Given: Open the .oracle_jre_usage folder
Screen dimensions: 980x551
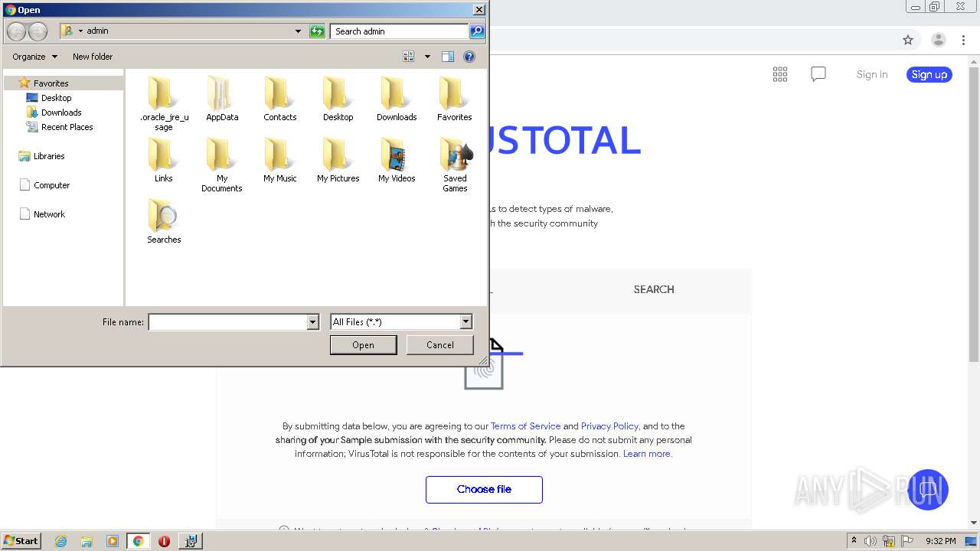Looking at the screenshot, I should (x=164, y=103).
